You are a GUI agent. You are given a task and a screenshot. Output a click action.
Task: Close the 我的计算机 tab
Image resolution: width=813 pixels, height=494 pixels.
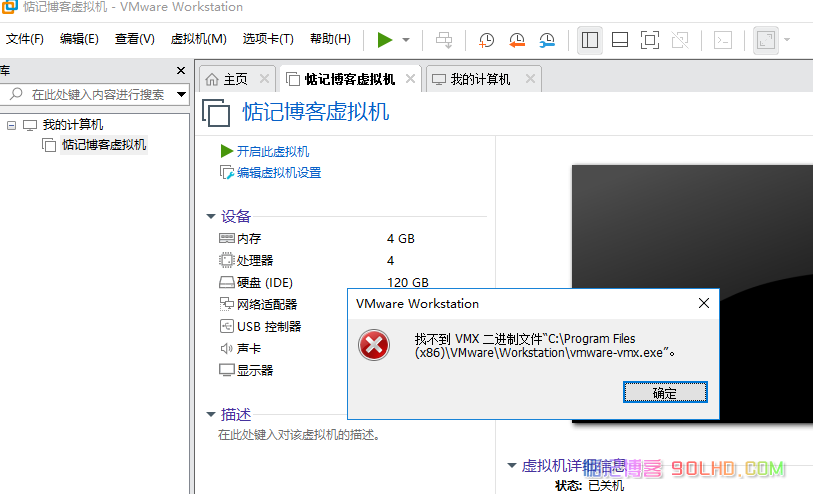pyautogui.click(x=530, y=79)
